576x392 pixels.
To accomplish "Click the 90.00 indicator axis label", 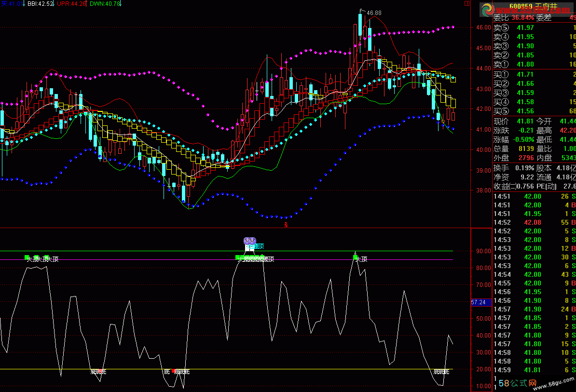I will [x=483, y=251].
